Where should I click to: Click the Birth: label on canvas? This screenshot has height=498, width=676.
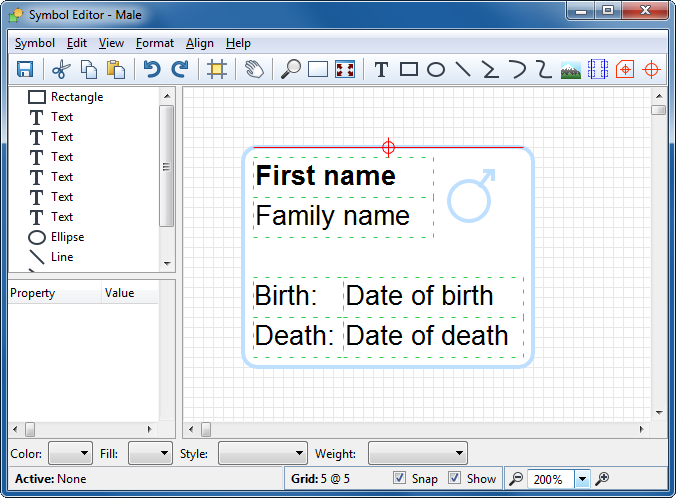pyautogui.click(x=286, y=296)
